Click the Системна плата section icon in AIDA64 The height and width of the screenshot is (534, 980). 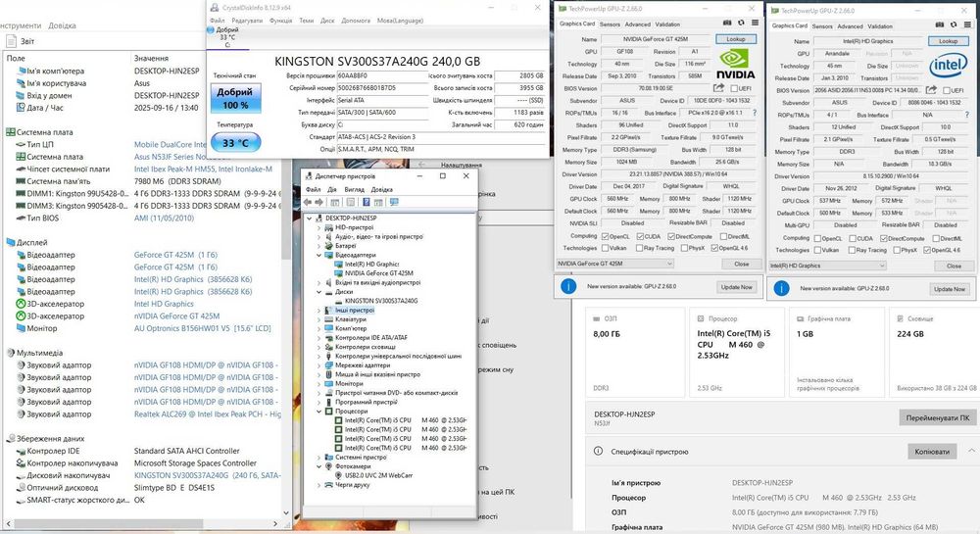pos(11,132)
